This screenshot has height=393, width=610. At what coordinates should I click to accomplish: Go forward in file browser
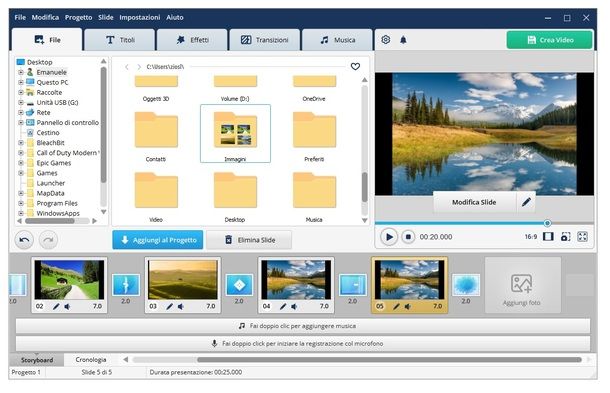[x=138, y=67]
